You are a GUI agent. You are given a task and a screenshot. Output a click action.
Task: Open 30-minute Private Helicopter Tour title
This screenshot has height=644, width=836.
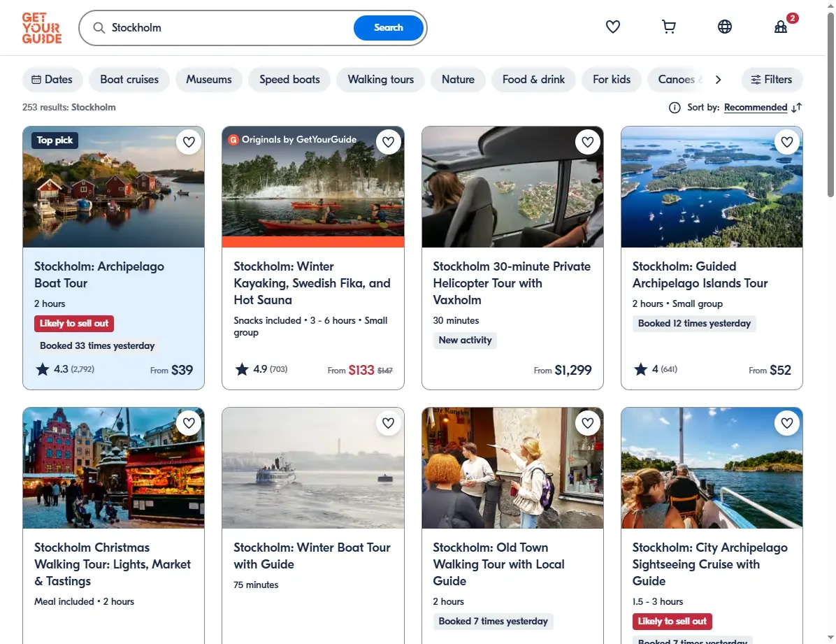(512, 283)
